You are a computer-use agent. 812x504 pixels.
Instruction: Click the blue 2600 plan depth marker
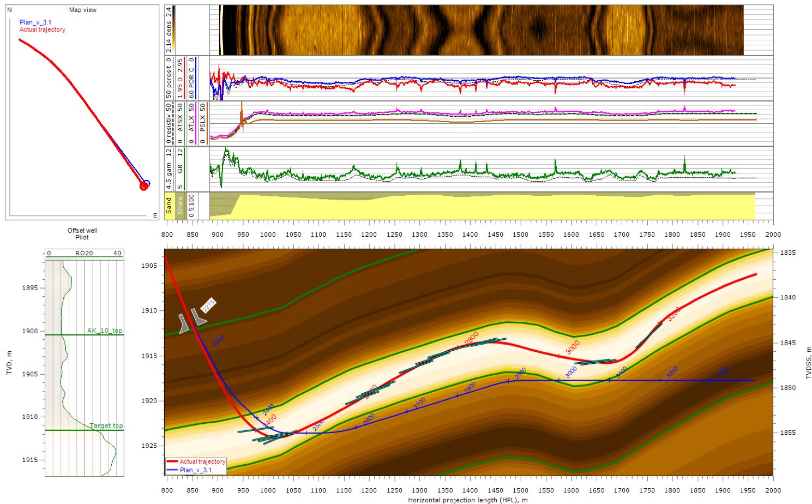369,419
